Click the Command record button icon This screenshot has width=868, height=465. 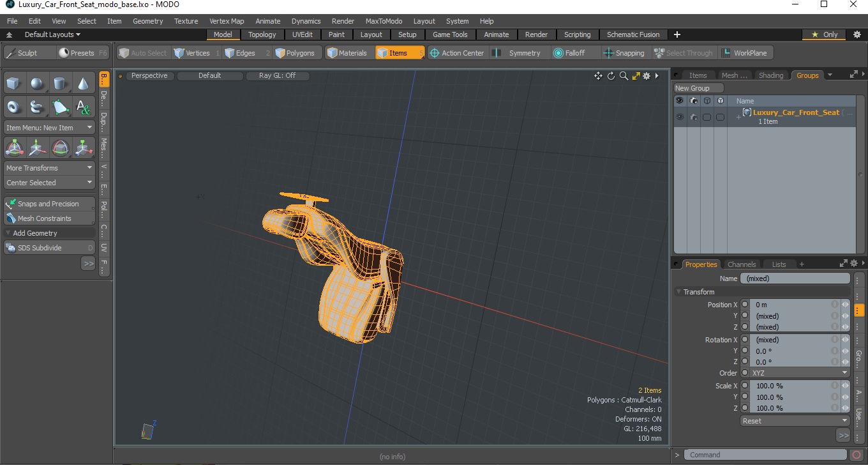(x=857, y=455)
